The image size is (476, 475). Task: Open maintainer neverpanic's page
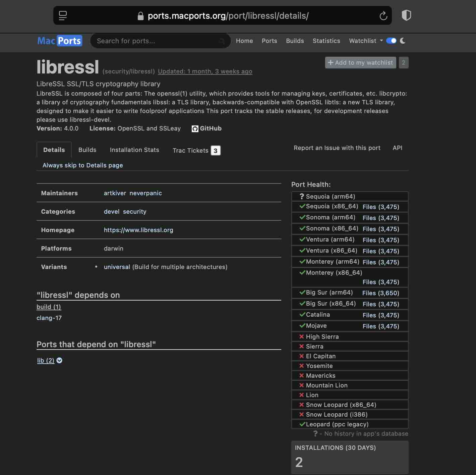tap(146, 193)
